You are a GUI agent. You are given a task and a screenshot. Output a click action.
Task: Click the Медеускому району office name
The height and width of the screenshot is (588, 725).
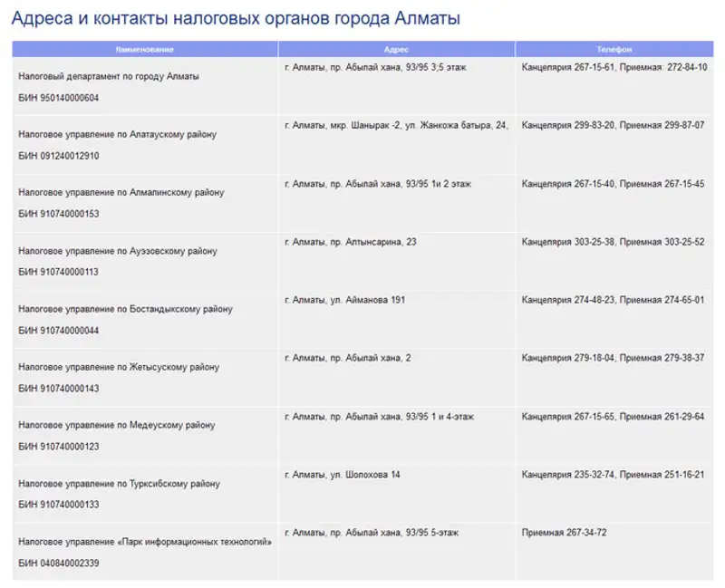point(117,425)
